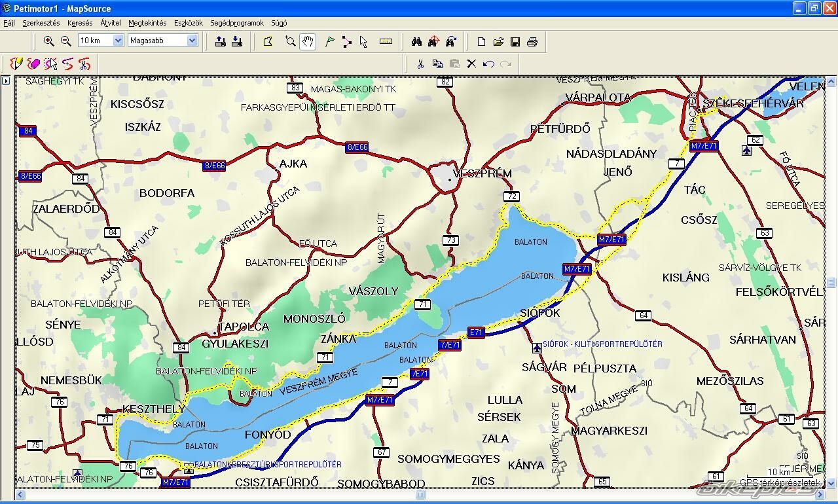Viewport: 838px width, 504px height.
Task: Open the Magasabb detail level dropdown
Action: 192,41
